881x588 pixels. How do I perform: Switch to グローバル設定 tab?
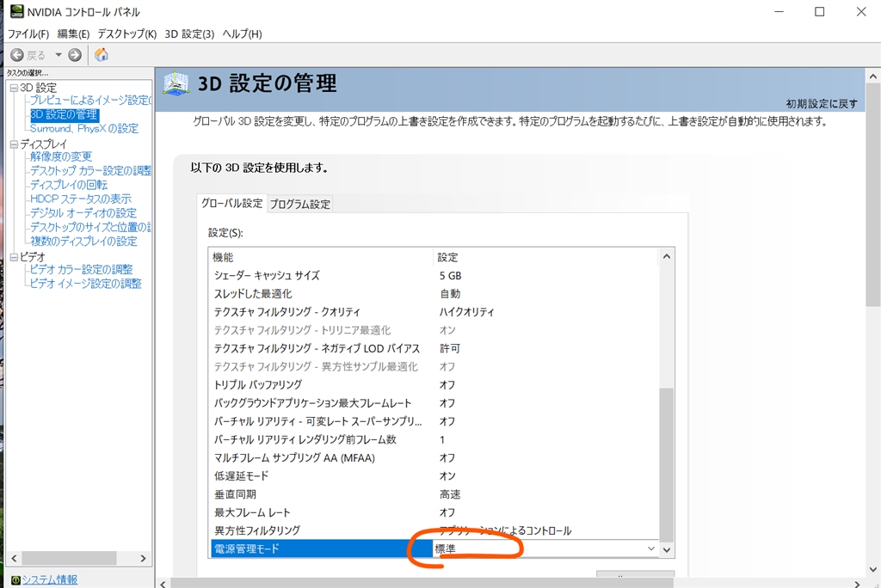(x=231, y=203)
